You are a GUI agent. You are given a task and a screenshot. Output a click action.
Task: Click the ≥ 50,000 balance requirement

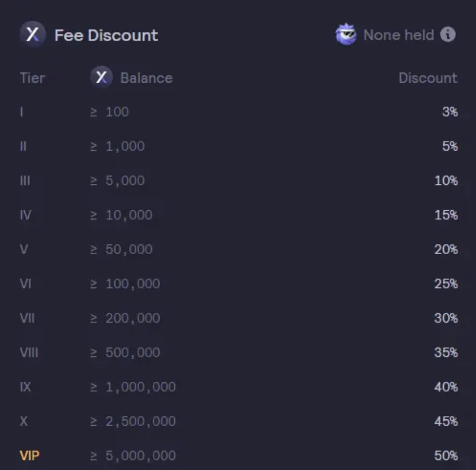121,250
